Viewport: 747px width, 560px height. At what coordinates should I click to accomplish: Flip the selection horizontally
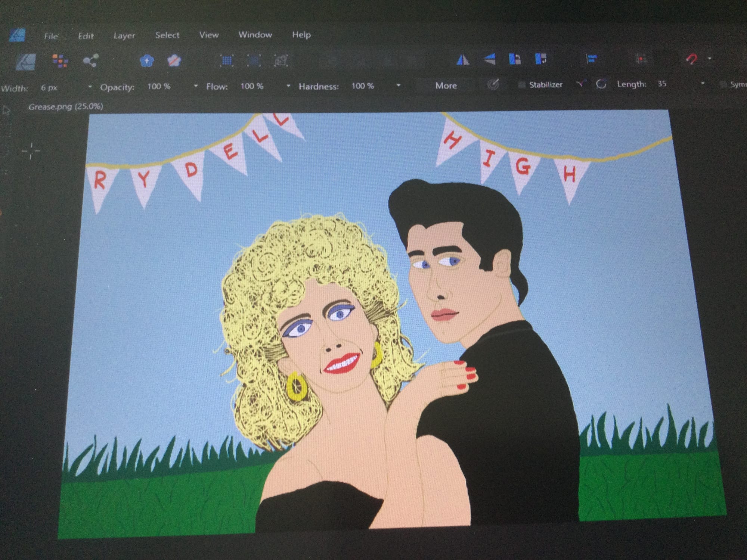[463, 59]
